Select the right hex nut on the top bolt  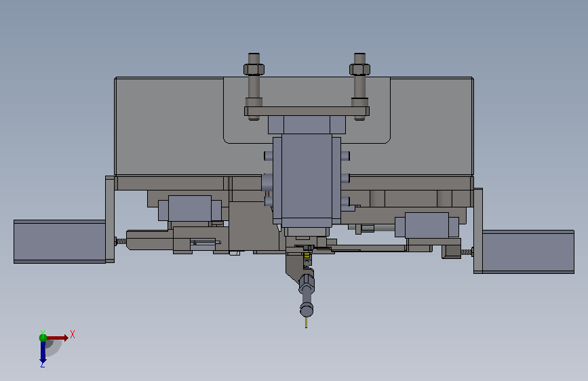[x=359, y=69]
